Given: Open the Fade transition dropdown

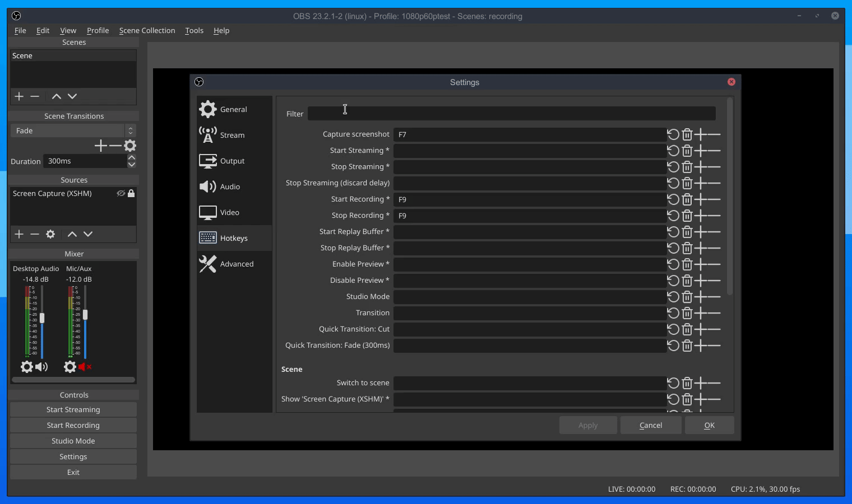Looking at the screenshot, I should (x=73, y=130).
